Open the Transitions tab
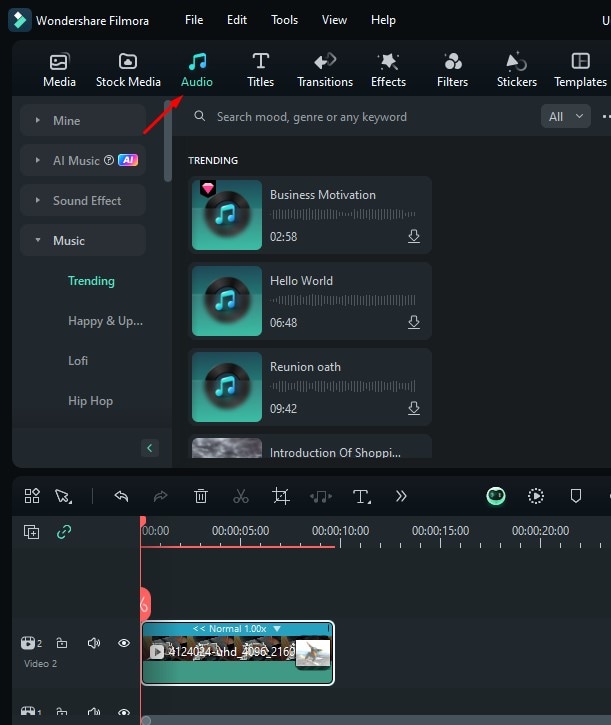 [325, 70]
